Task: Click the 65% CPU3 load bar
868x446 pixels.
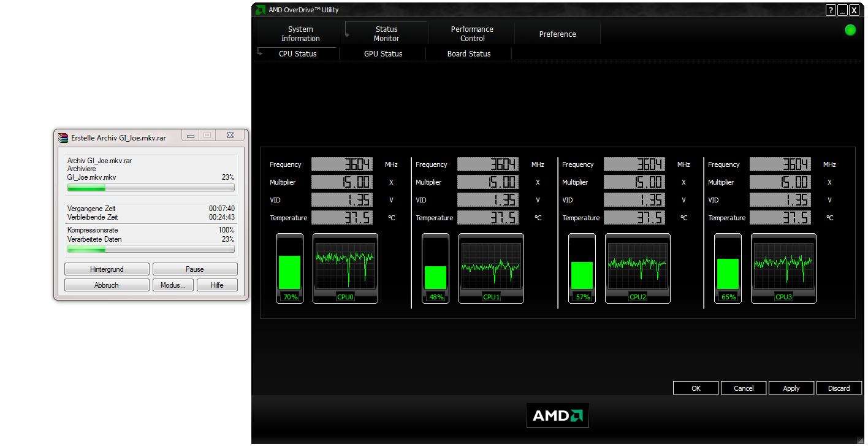Action: pos(728,268)
